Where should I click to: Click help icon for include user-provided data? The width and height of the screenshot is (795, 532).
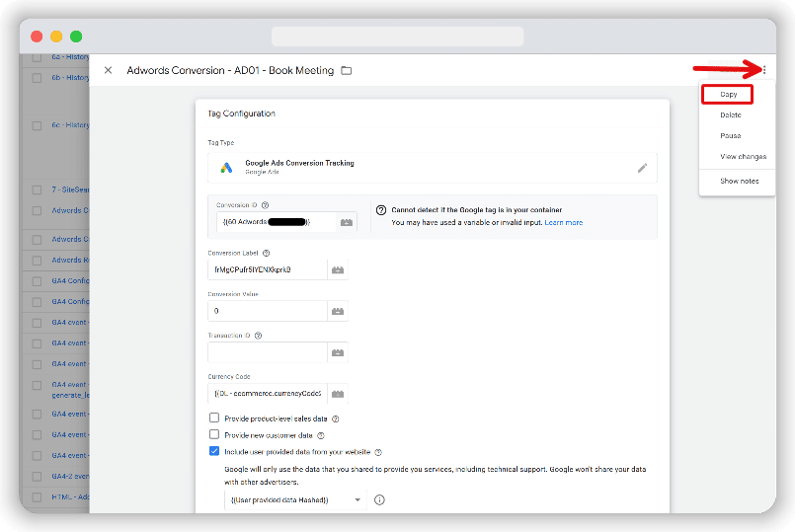(377, 452)
